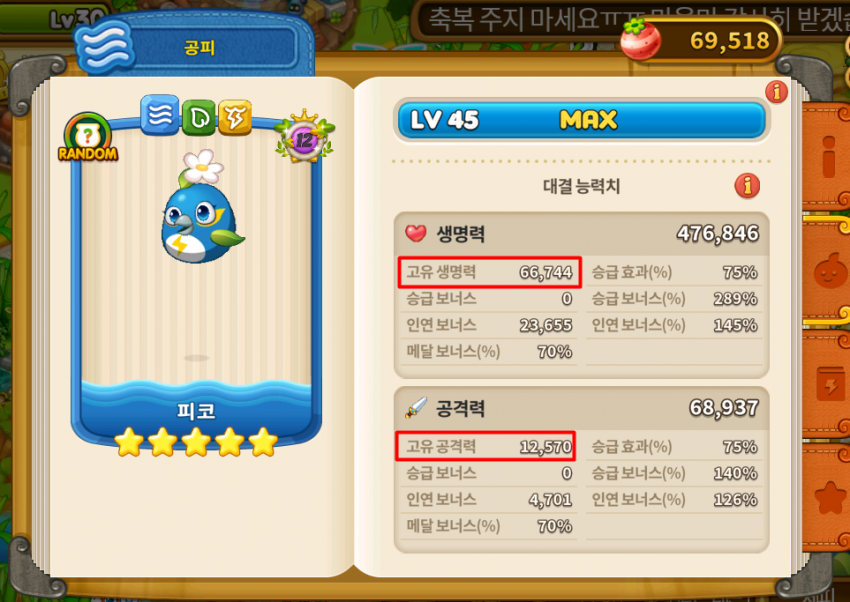Open the lightning book side tab
The image size is (850, 602).
[825, 385]
